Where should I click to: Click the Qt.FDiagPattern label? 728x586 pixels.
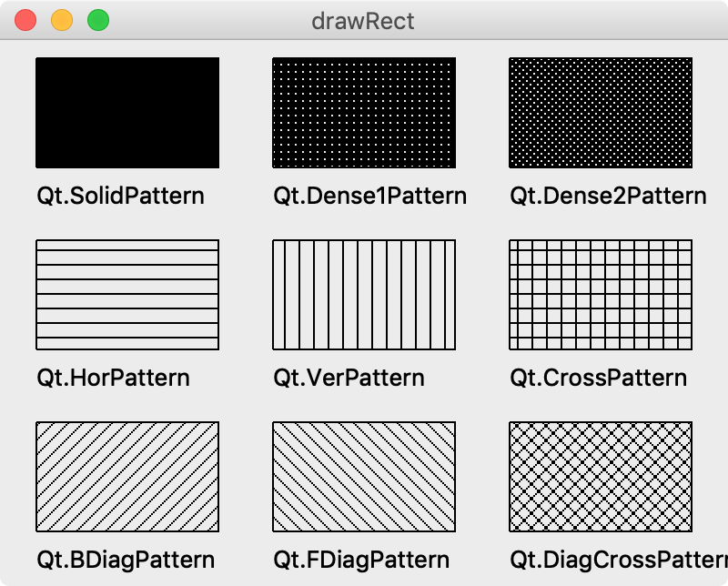(x=361, y=560)
